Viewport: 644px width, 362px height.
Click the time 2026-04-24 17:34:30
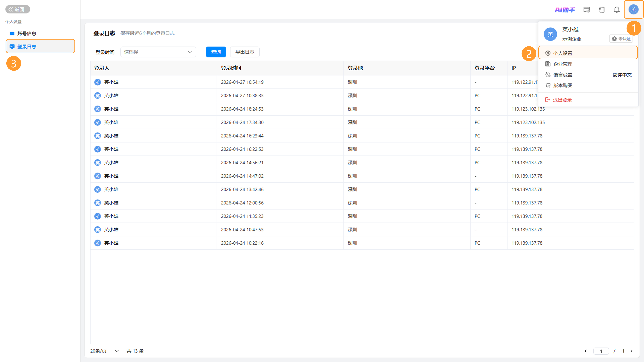242,122
